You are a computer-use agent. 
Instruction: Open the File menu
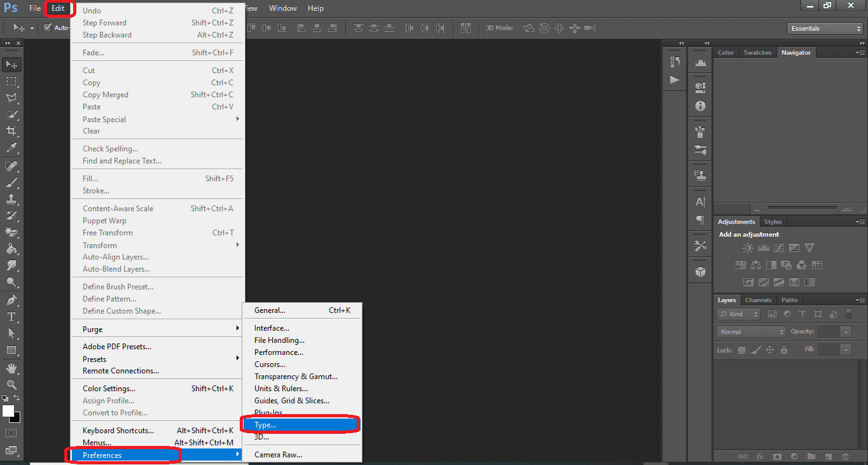(x=35, y=8)
